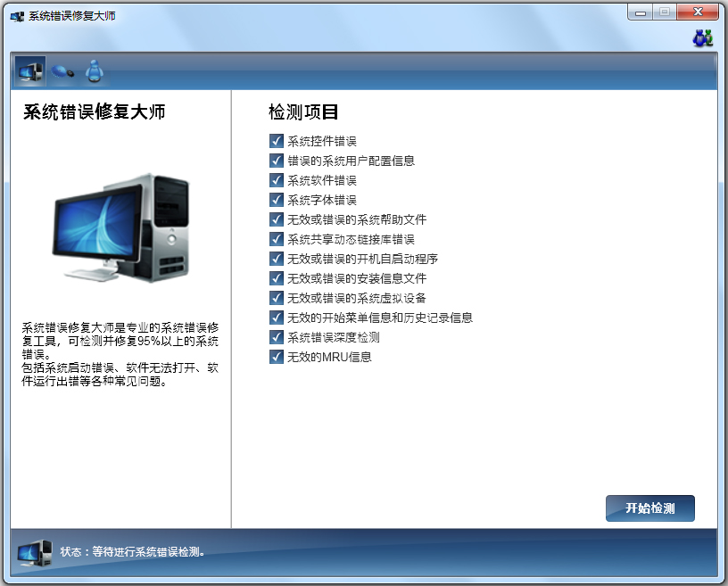Screen dimensions: 728x586
Task: Disable 系统共享动态链接库错误 detection
Action: [276, 239]
